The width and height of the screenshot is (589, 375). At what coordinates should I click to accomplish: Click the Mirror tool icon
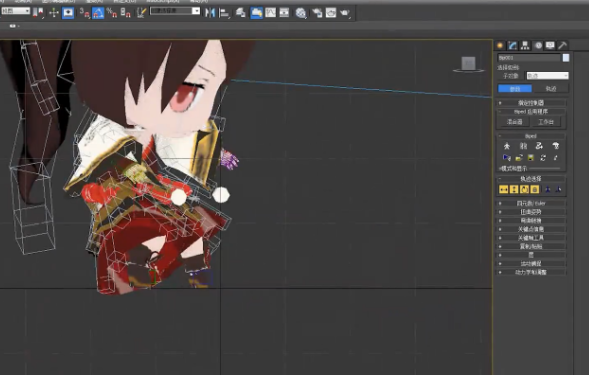pos(210,13)
